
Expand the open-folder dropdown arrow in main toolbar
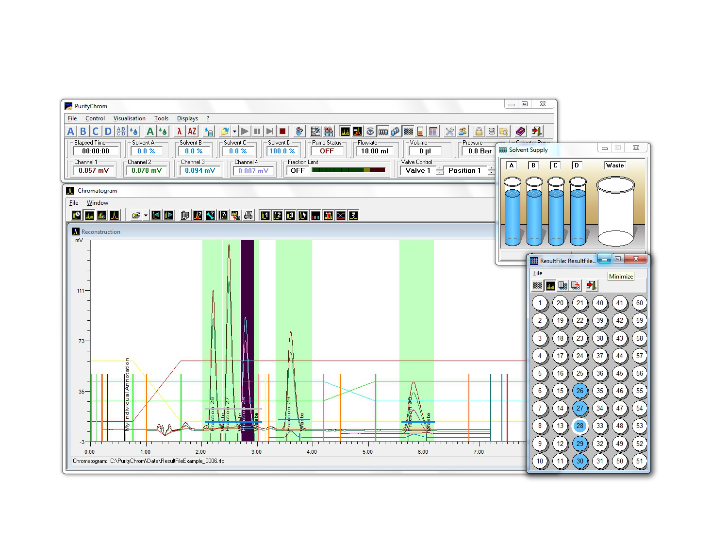(234, 131)
